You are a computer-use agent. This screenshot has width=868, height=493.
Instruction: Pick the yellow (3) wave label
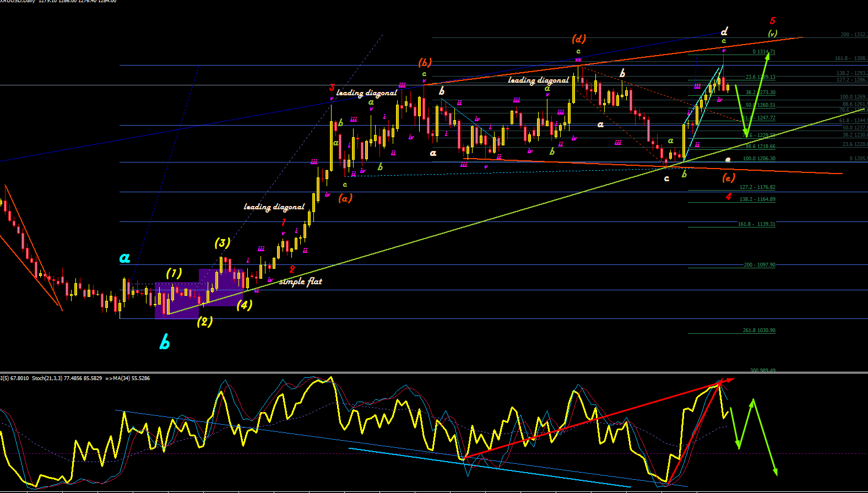coord(223,243)
